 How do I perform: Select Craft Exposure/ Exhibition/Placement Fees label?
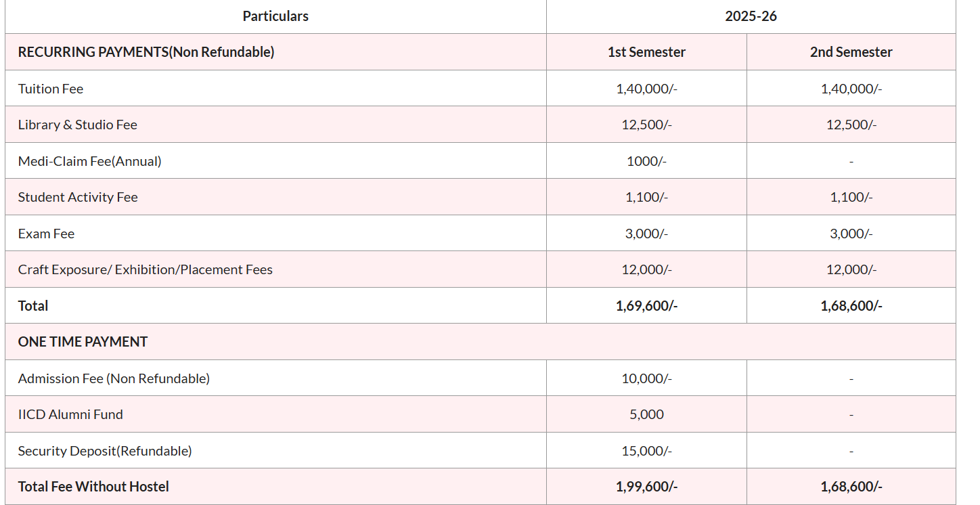pos(146,269)
